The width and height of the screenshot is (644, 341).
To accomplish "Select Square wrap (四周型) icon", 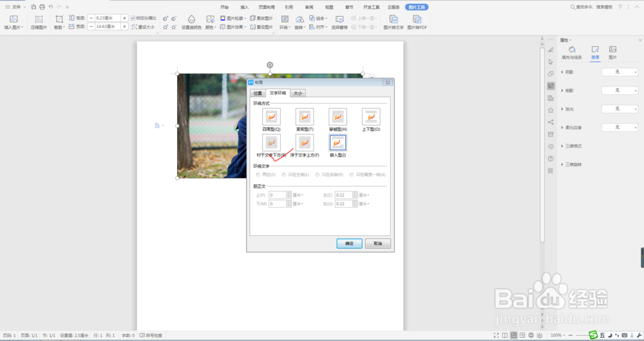I will [272, 117].
